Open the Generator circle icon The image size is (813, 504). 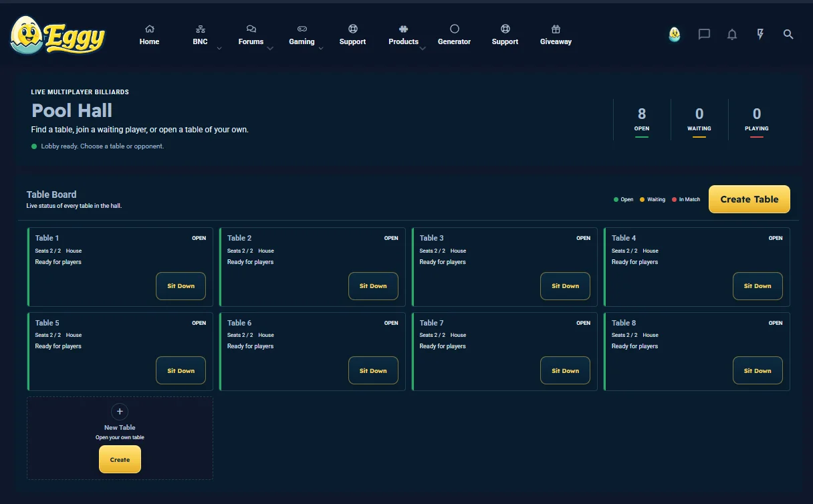pos(455,29)
